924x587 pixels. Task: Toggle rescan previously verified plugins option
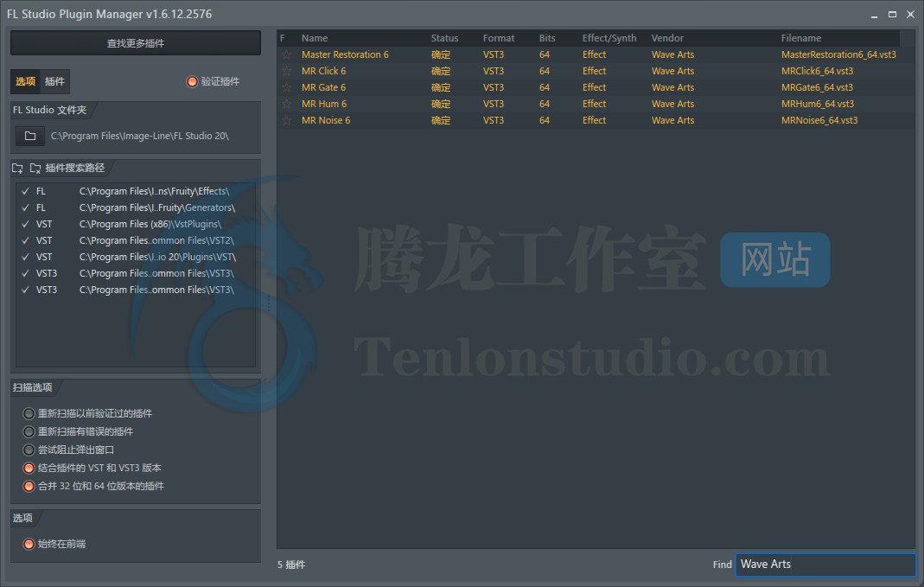pyautogui.click(x=29, y=414)
